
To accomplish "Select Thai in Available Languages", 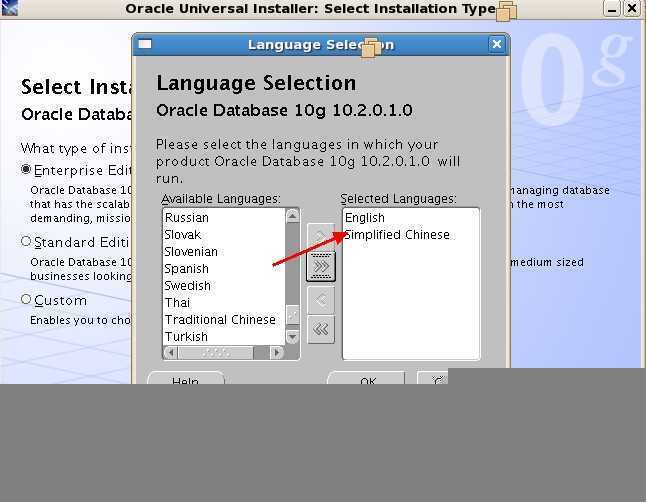I will (224, 303).
